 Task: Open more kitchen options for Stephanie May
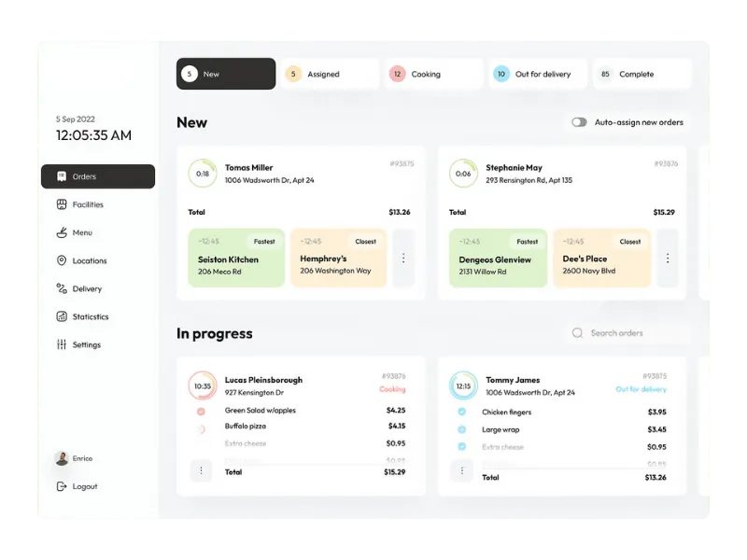(x=666, y=258)
